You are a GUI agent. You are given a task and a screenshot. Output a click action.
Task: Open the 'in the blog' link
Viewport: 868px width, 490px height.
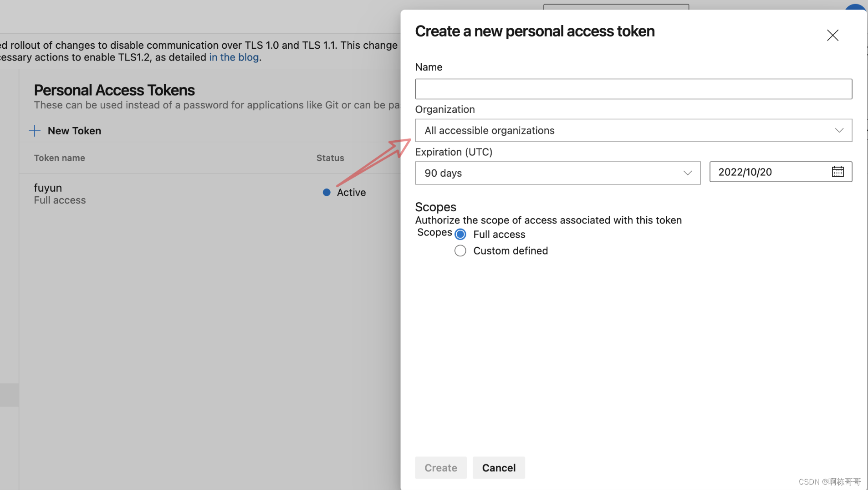pyautogui.click(x=234, y=57)
